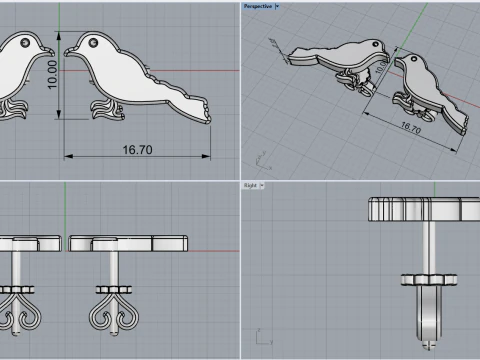Click the world axes icon in Perspective viewport
Screen dimensions: 480x360
(x=263, y=161)
